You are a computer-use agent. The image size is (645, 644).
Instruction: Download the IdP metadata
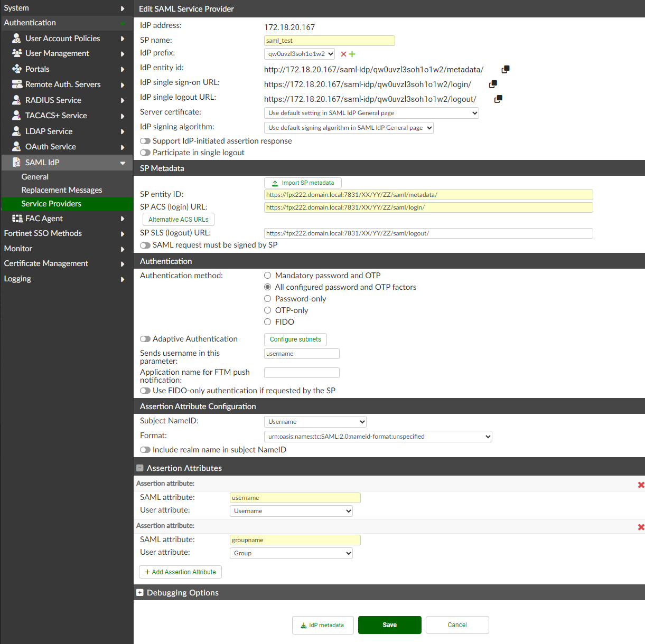[x=323, y=625]
